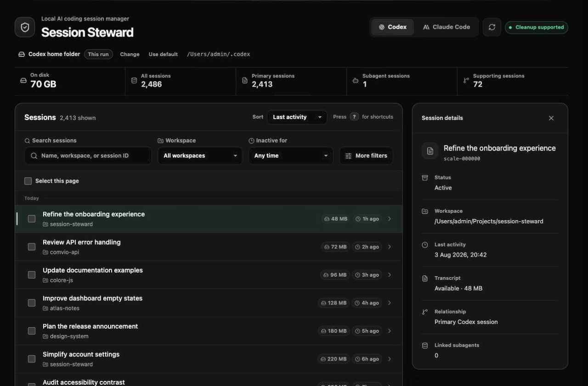The width and height of the screenshot is (588, 386).
Task: Tick checkbox for Plan the release announcement
Action: click(x=32, y=331)
